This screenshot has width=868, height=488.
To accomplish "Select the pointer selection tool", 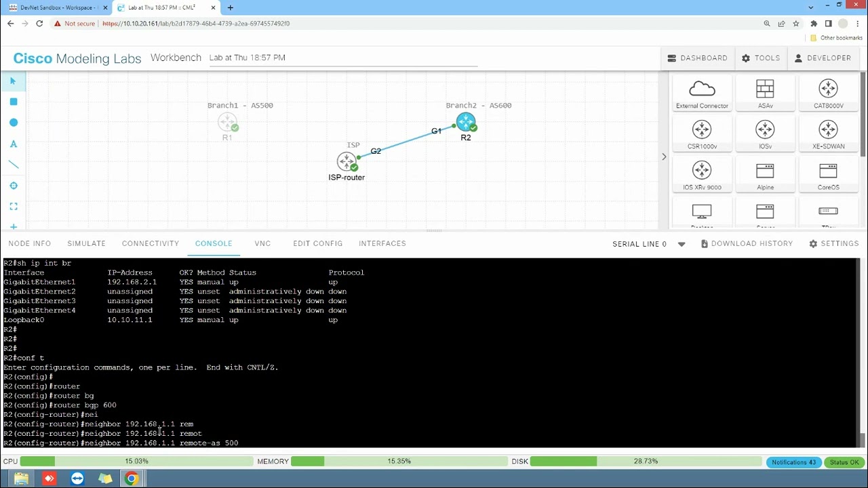I will coord(13,81).
